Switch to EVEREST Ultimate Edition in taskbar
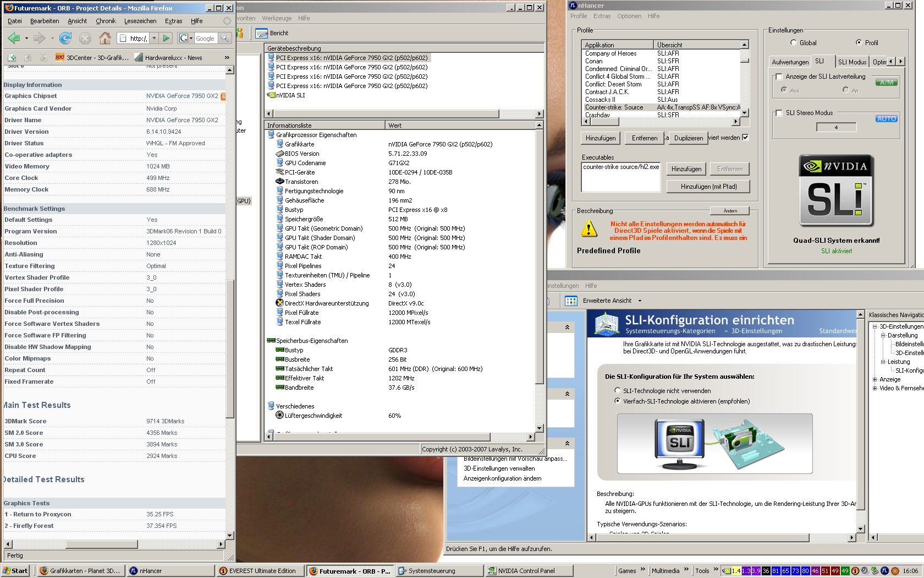The height and width of the screenshot is (578, 924). [260, 571]
